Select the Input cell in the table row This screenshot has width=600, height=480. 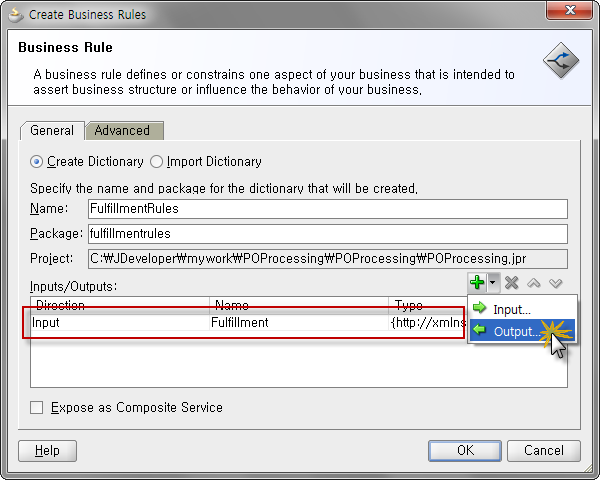[x=120, y=323]
